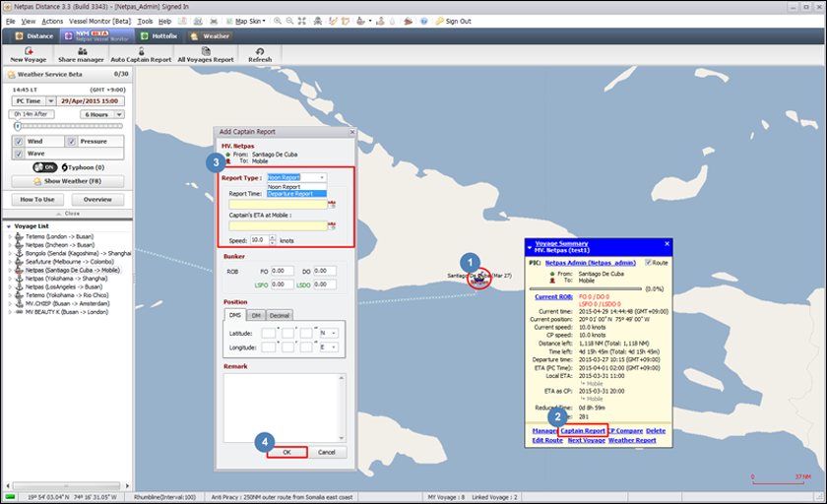Expand MV BEAUTY K (Busan -> London) voyage
The width and height of the screenshot is (827, 504).
pos(10,312)
